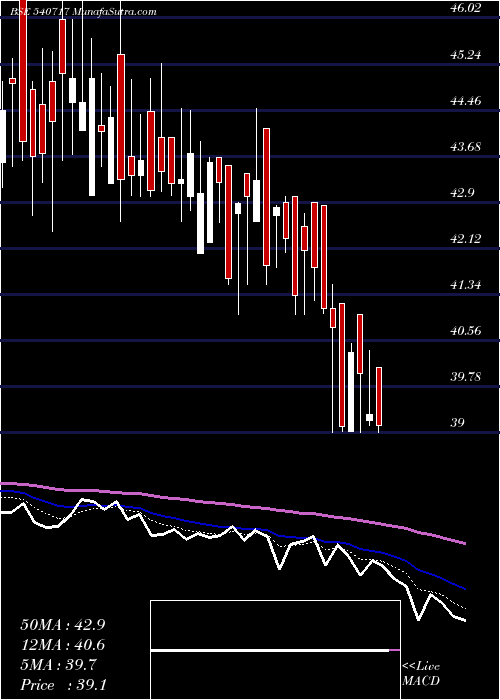The image size is (500, 700).
Task: Click the <<Live MACD label
Action: pos(421,674)
